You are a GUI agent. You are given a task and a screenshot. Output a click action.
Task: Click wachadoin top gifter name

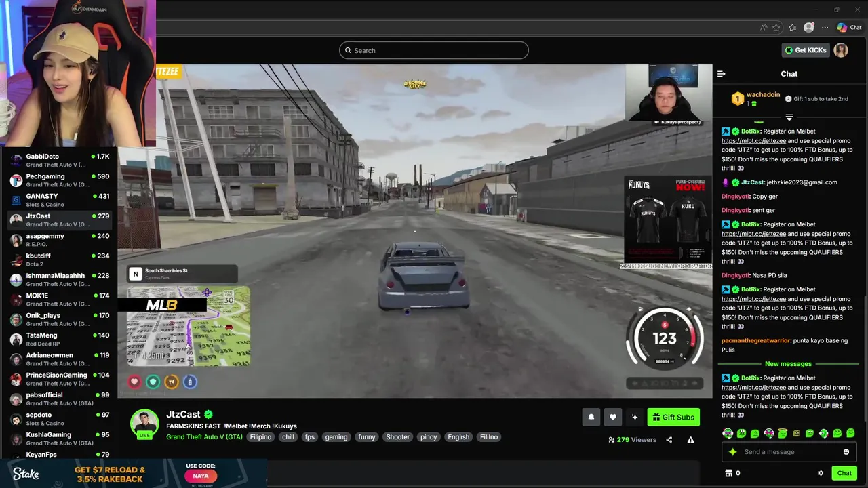[x=763, y=95]
